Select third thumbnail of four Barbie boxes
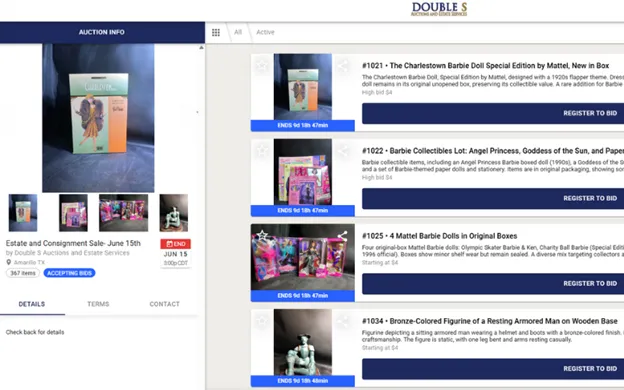The image size is (624, 390). (123, 213)
